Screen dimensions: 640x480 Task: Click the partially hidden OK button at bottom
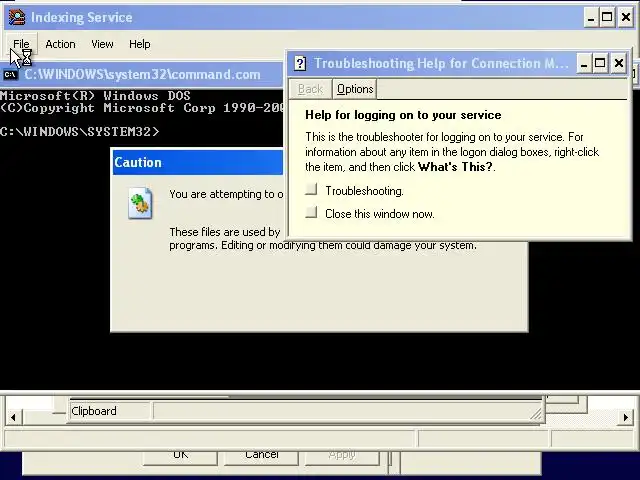click(180, 457)
